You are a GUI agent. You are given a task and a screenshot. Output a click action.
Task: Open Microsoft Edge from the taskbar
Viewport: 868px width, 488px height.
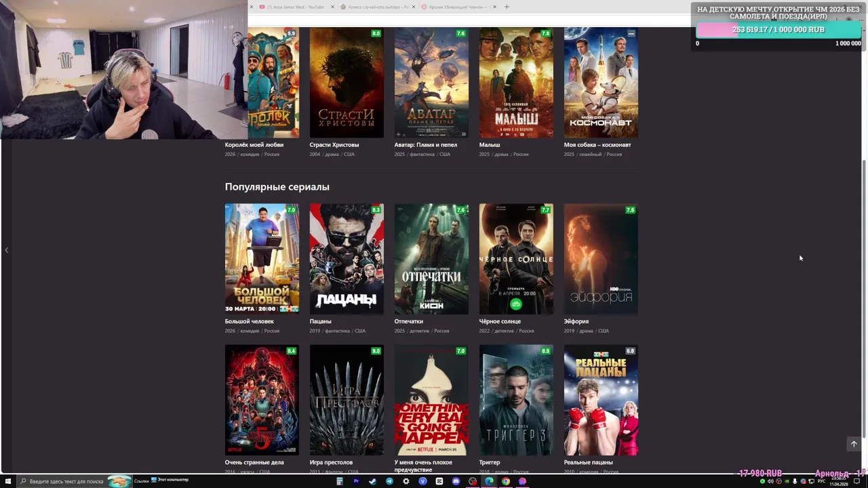tap(489, 481)
